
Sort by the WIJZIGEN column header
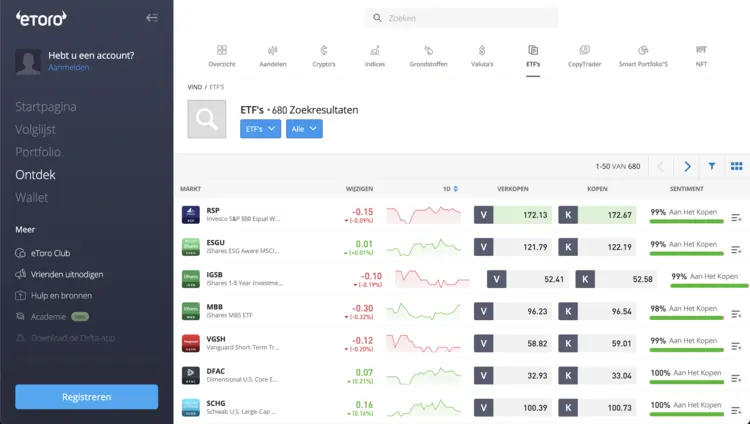tap(359, 189)
